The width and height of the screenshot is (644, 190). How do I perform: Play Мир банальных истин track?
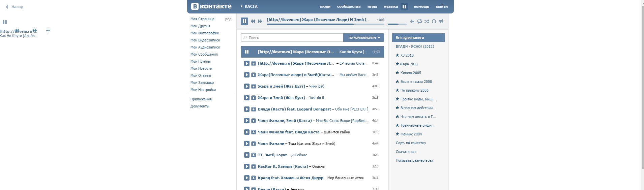tap(247, 178)
